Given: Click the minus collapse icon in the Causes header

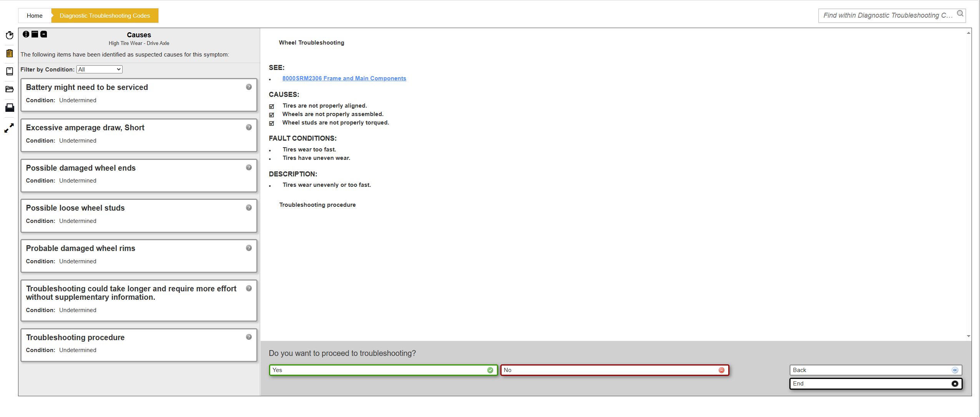Looking at the screenshot, I should point(44,34).
